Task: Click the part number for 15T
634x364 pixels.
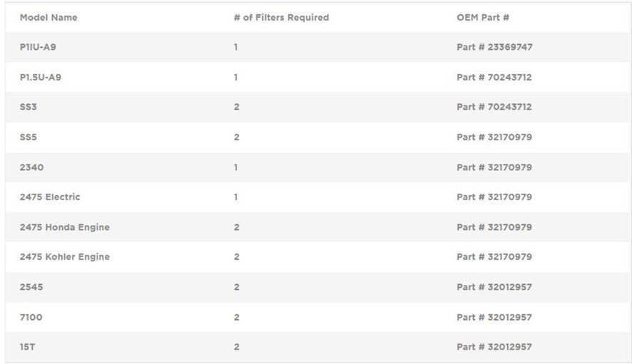Action: [x=494, y=347]
